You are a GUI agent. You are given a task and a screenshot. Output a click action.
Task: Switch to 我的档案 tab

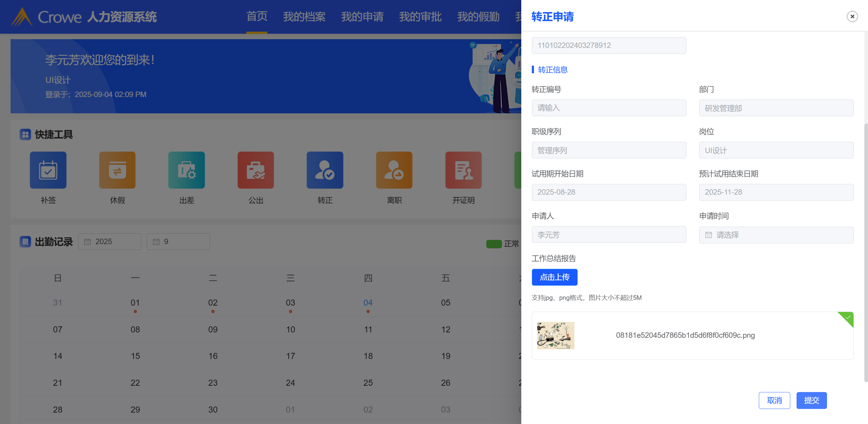coord(304,17)
